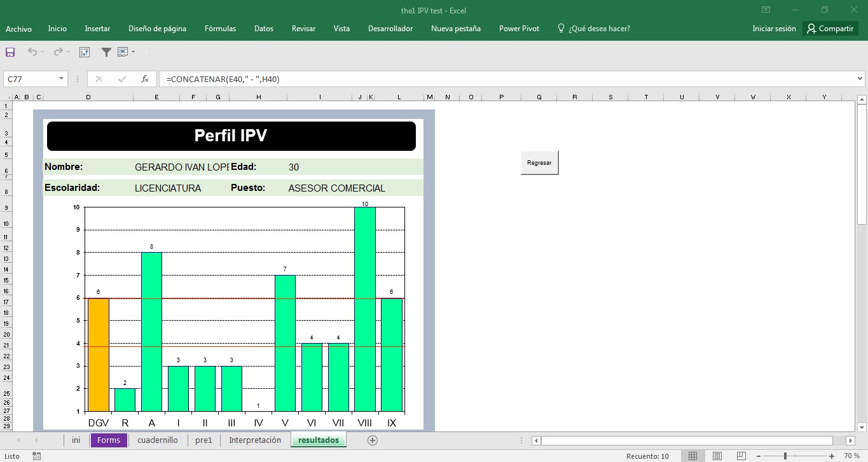868x462 pixels.
Task: Click the Regresar button
Action: coord(539,162)
